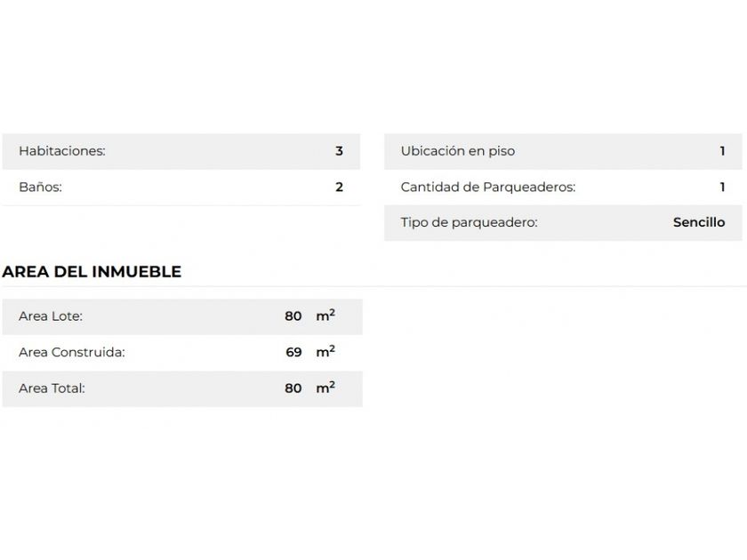Click the m² unit beside Area Lote
747x560 pixels.
coord(325,316)
